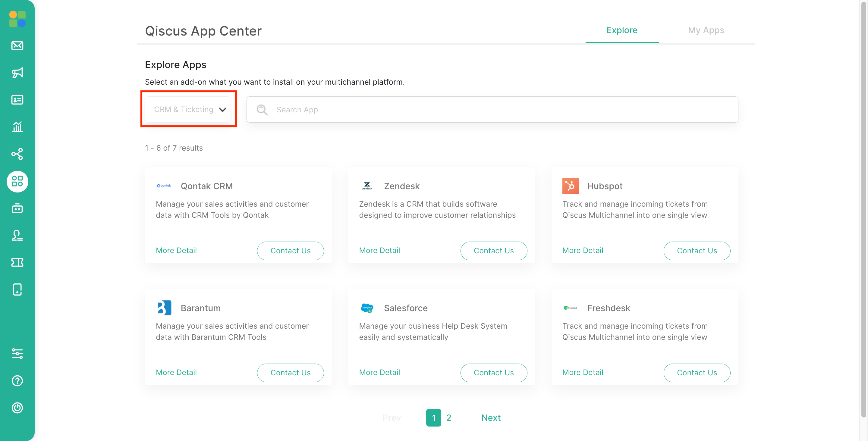
Task: Open the ticket icon in the sidebar
Action: point(17,262)
